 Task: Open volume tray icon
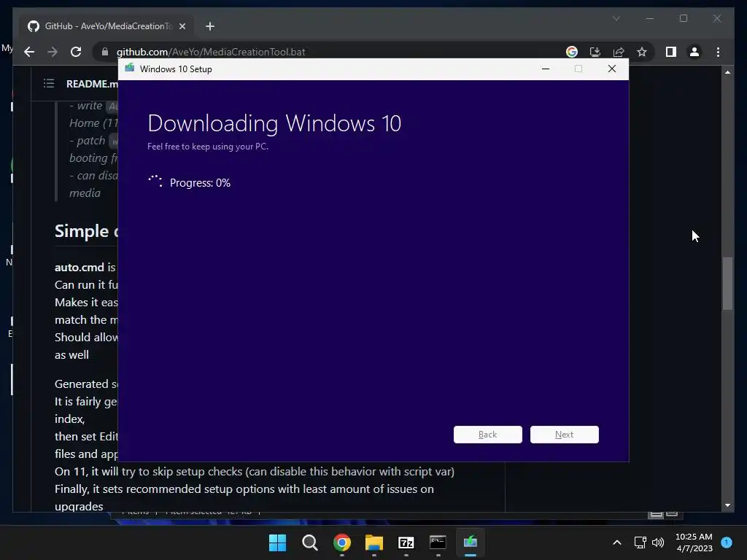658,542
